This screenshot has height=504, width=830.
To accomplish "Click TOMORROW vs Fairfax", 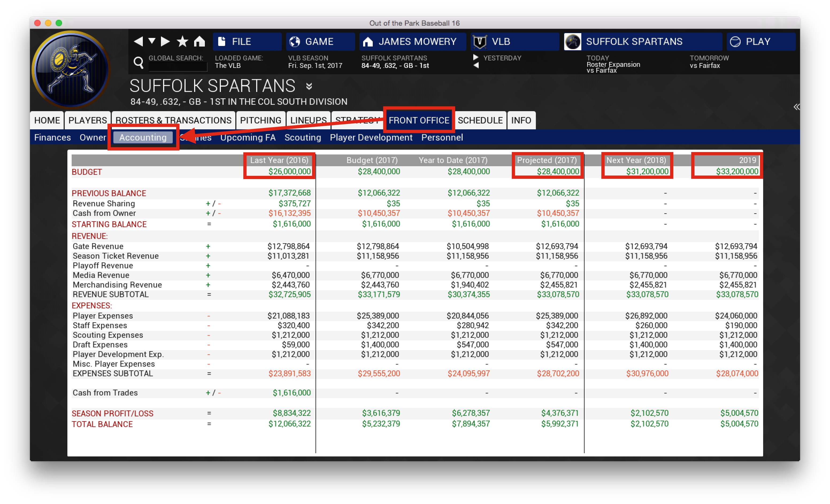I will [709, 62].
